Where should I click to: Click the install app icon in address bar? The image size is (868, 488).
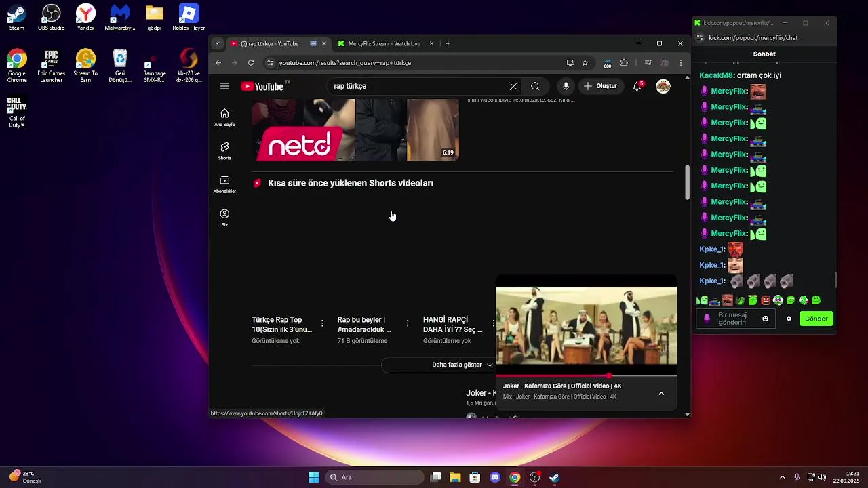570,62
